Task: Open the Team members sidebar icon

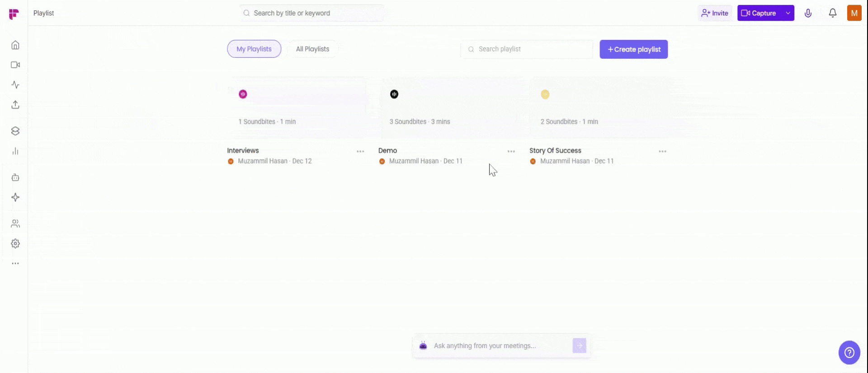Action: 15,224
